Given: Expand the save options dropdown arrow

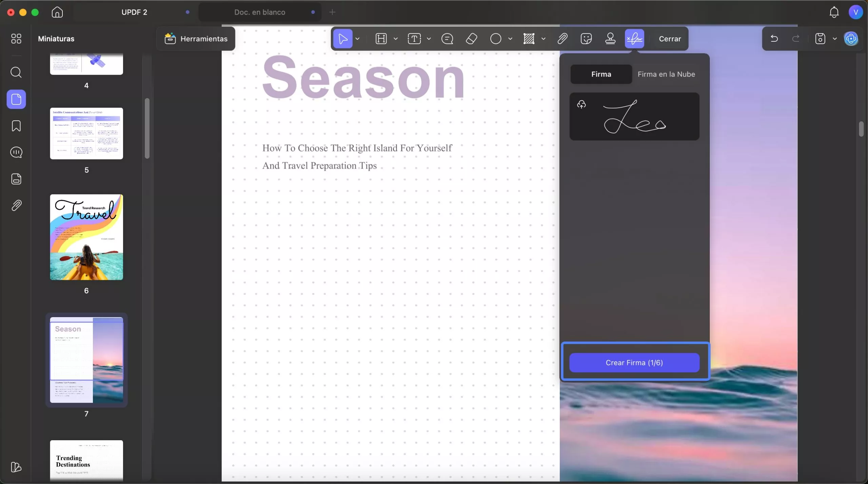Looking at the screenshot, I should coord(835,39).
